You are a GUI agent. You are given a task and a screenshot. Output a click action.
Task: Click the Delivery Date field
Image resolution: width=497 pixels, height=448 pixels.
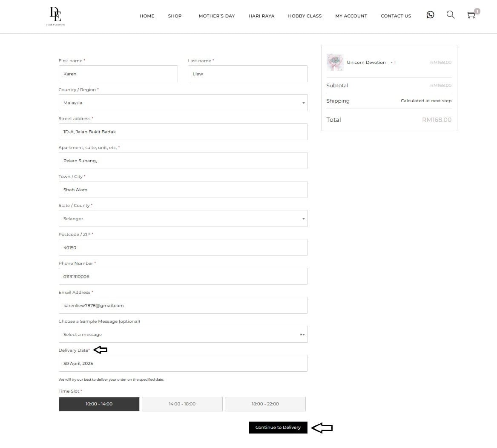click(183, 363)
